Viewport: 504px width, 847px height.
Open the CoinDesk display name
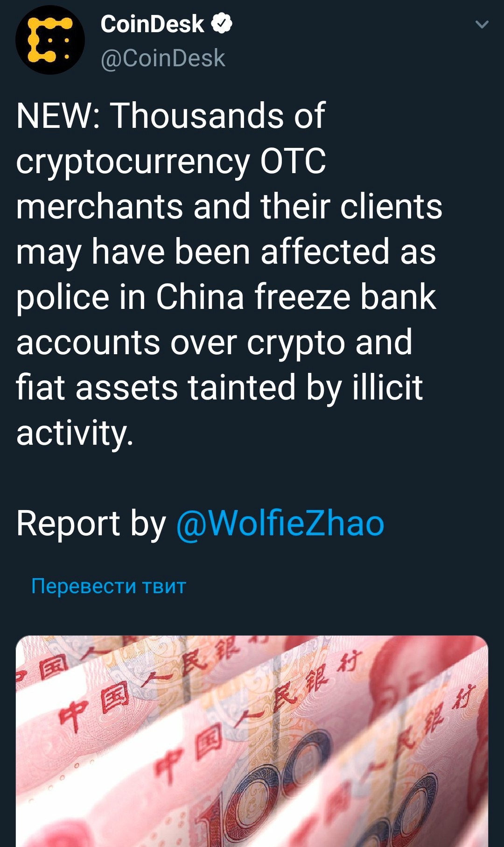[152, 24]
